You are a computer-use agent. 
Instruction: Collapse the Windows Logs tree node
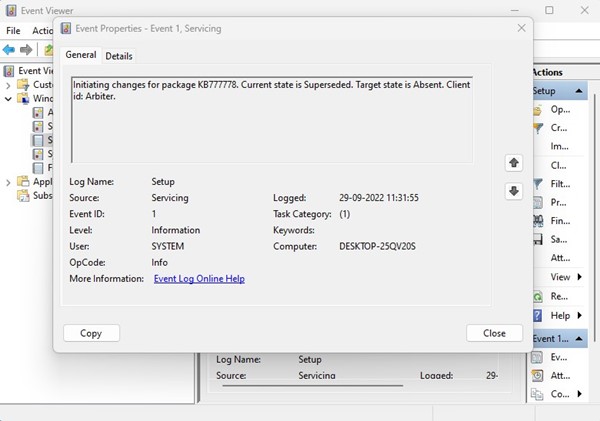point(9,99)
